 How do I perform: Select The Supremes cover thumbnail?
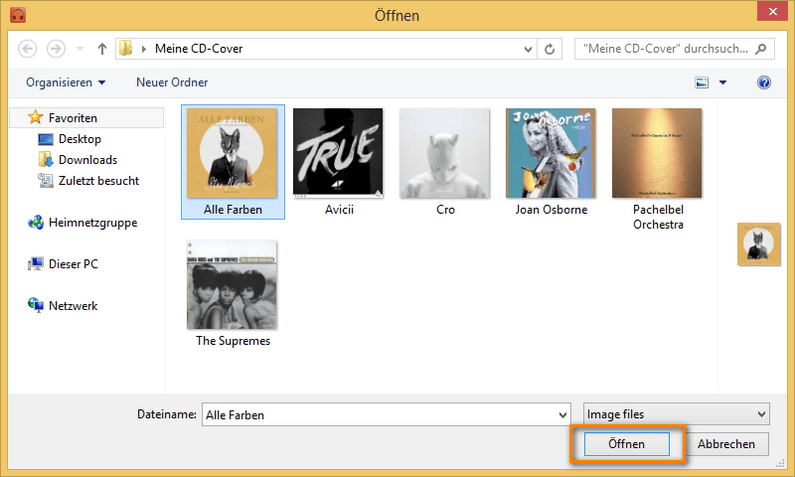(x=232, y=285)
